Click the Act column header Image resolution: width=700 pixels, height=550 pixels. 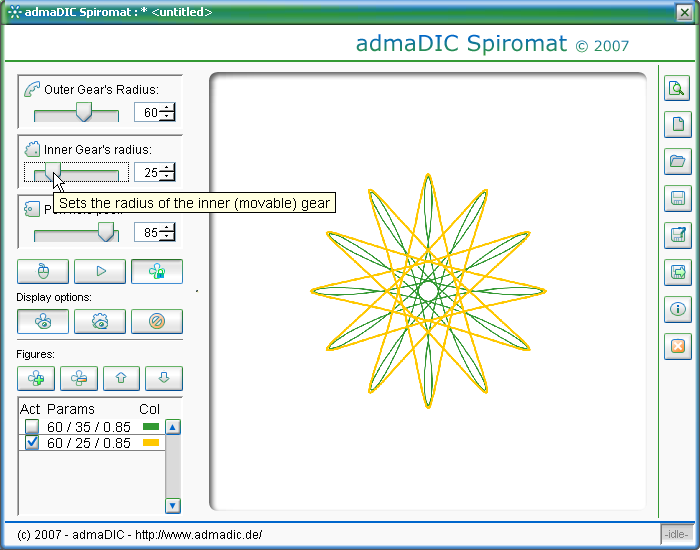point(30,409)
